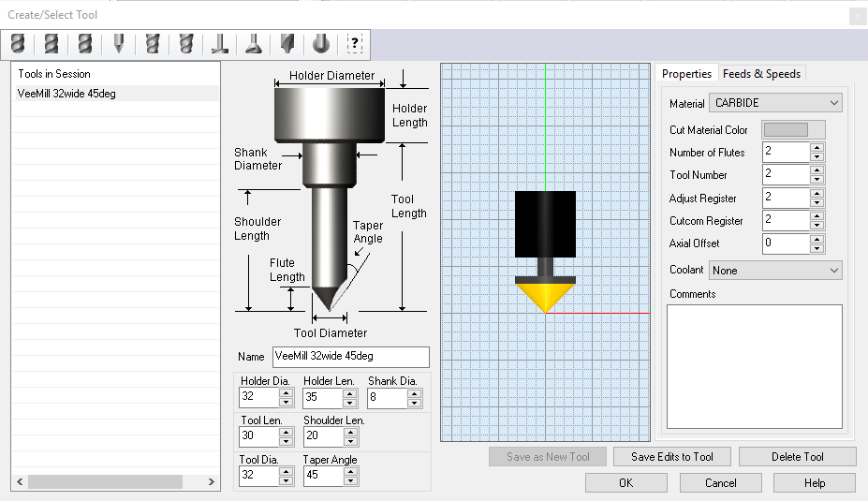Open the Coolant dropdown showing None
Screen dimensions: 868x501
(775, 270)
